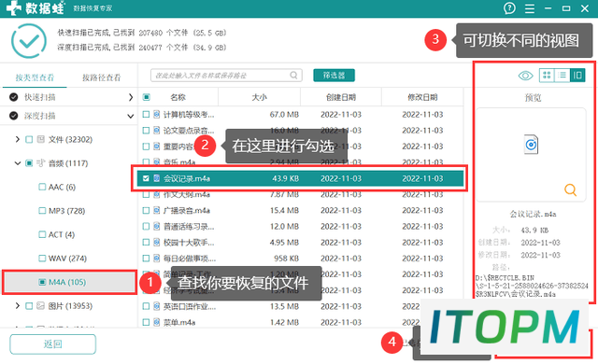Screen dimensions: 598x364
Task: Sort by 大小 column header
Action: click(260, 97)
